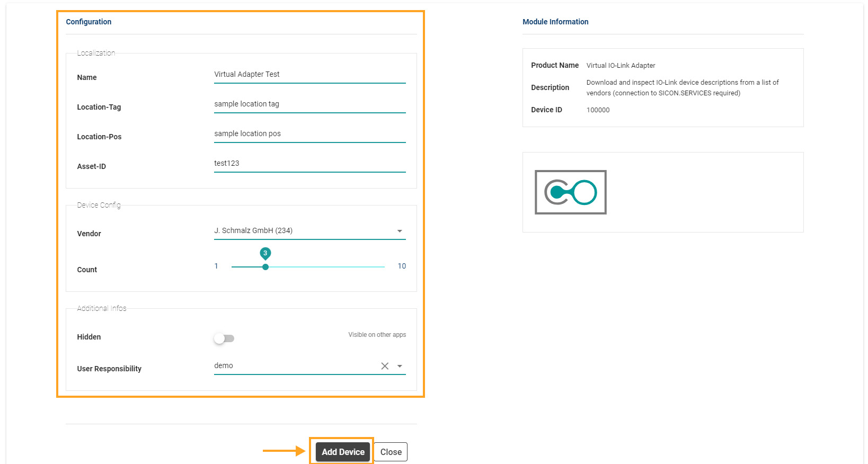Viewport: 868px width, 464px height.
Task: Expand the Vendor dropdown arrow
Action: (x=400, y=231)
